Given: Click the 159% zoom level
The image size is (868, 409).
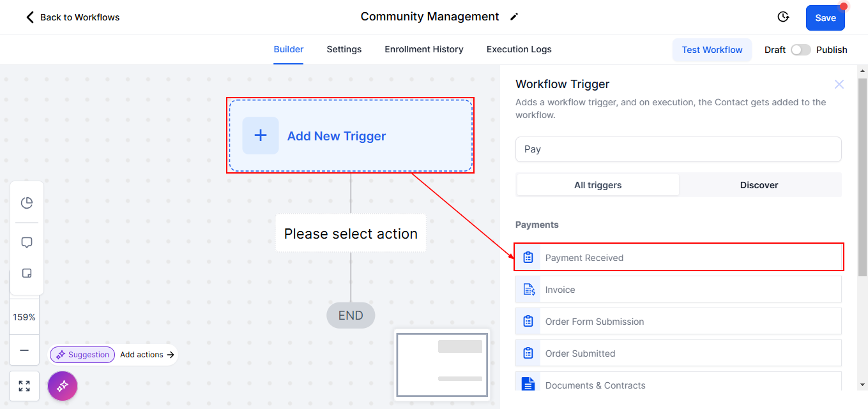Looking at the screenshot, I should [24, 317].
